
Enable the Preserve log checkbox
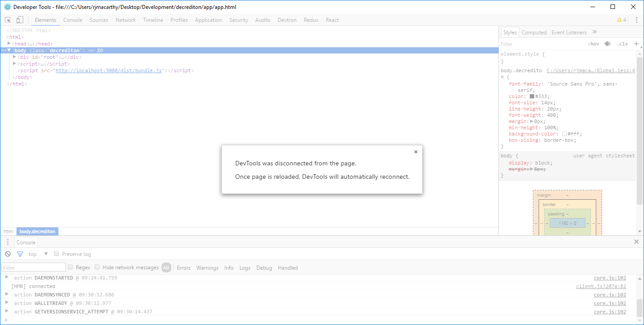click(56, 253)
